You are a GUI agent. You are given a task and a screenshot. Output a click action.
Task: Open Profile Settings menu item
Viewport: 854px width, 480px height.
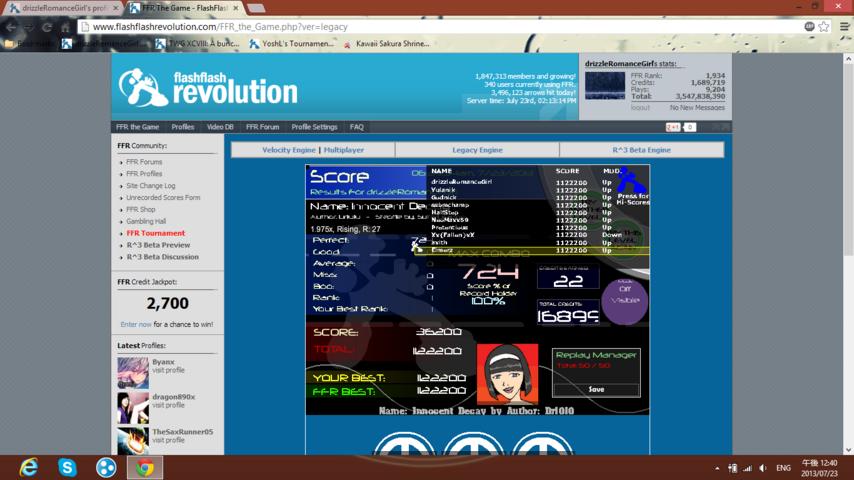(314, 127)
